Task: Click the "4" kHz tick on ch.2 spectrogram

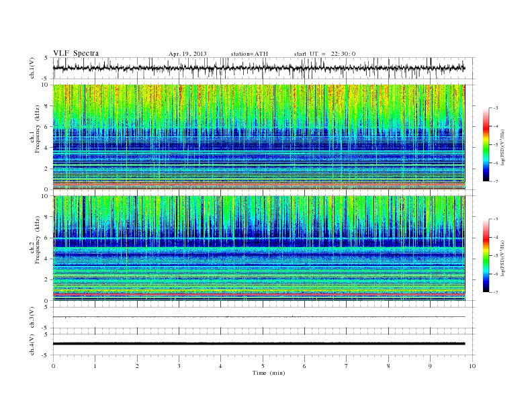Action: [x=46, y=259]
